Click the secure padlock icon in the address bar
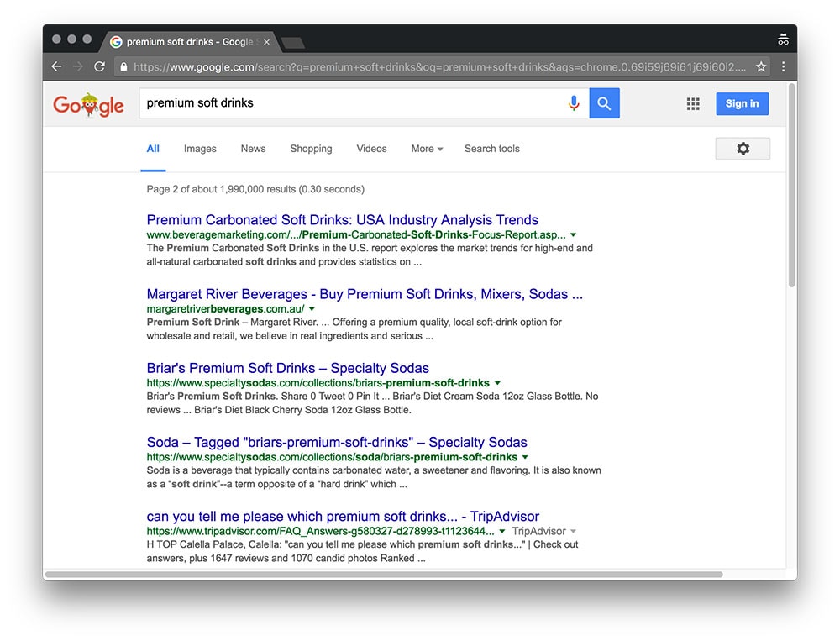 click(x=123, y=66)
